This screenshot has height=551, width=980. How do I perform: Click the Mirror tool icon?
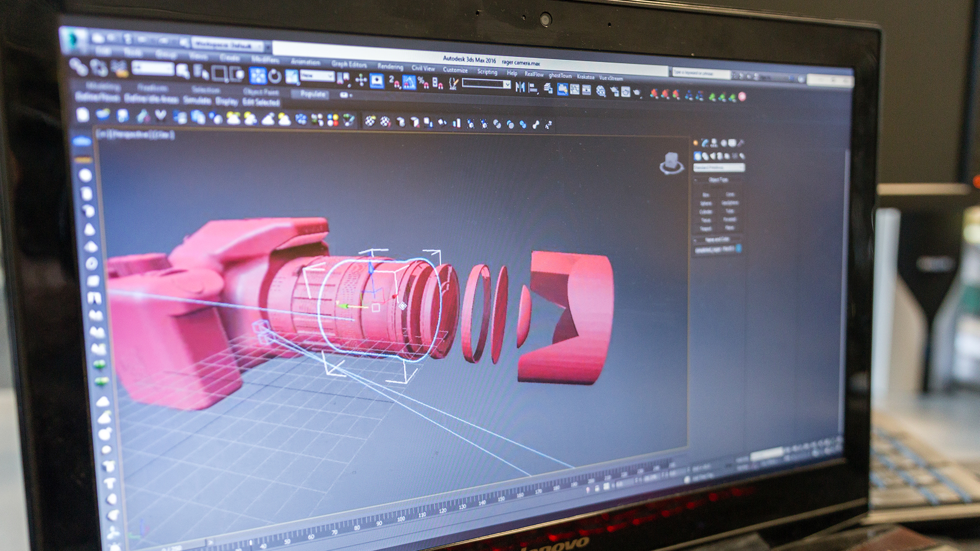[520, 87]
